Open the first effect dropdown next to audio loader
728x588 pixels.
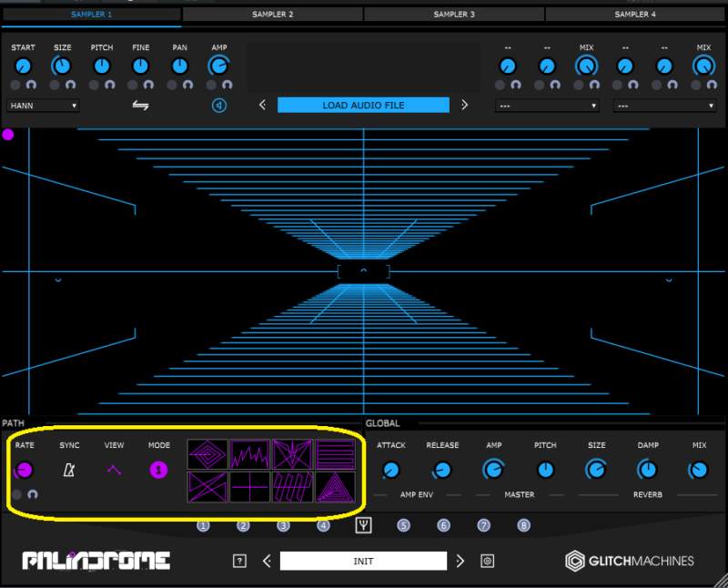[547, 106]
